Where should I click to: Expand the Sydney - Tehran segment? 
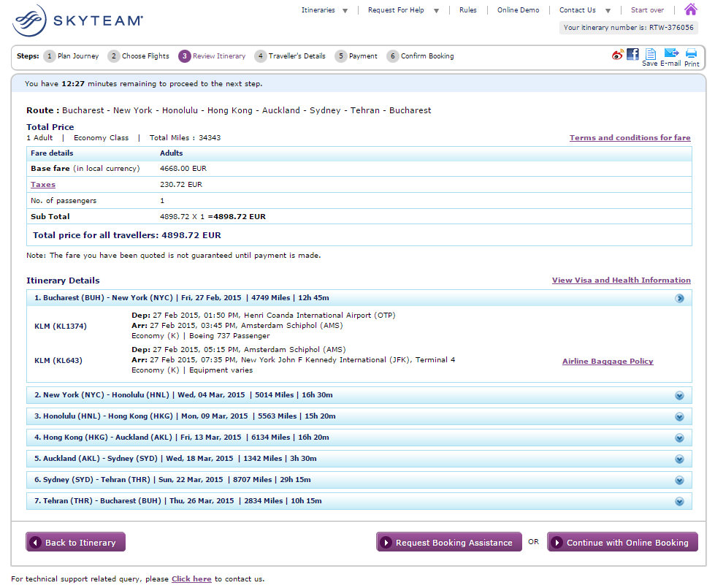coord(679,480)
